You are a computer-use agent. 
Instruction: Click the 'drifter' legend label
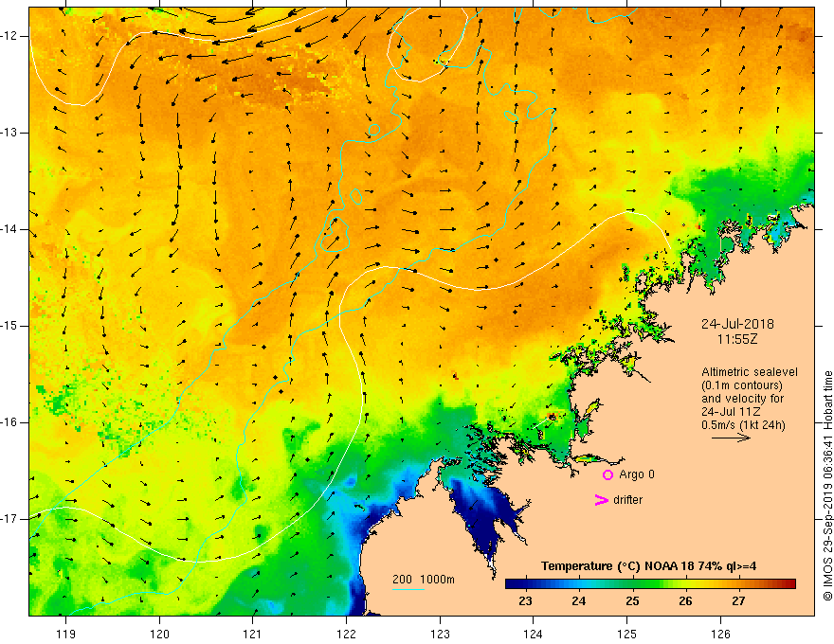[x=627, y=500]
